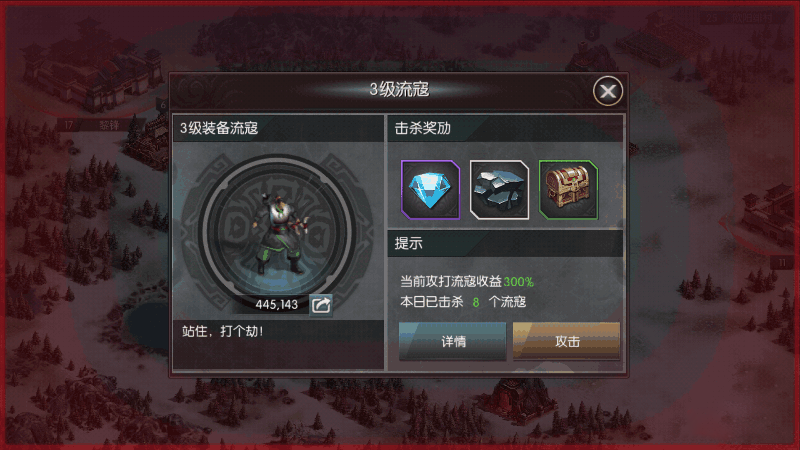Open the 详情 details button
This screenshot has width=800, height=450.
453,341
